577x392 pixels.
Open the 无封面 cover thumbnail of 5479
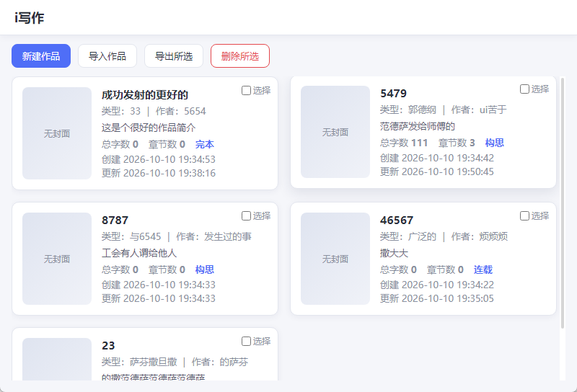point(335,132)
